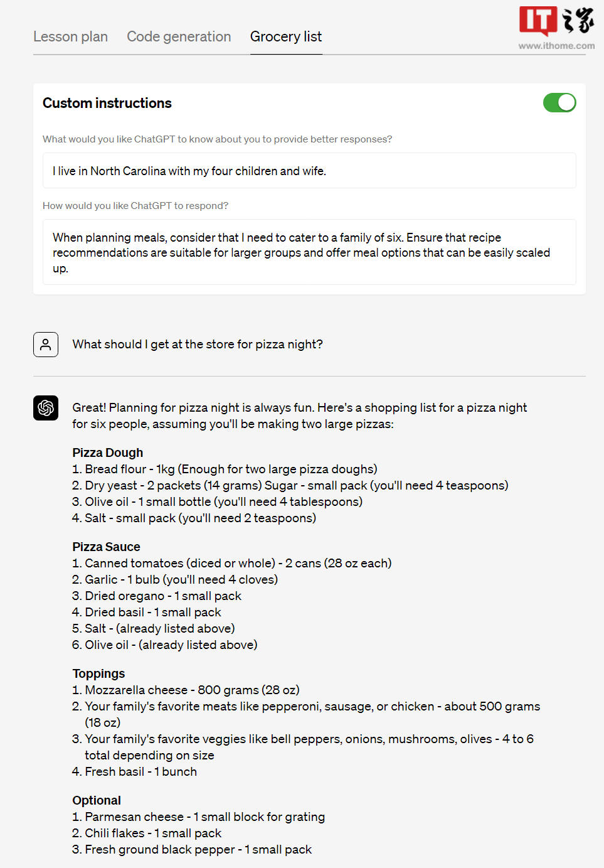Click the Optional heading
This screenshot has height=868, width=604.
(x=97, y=800)
